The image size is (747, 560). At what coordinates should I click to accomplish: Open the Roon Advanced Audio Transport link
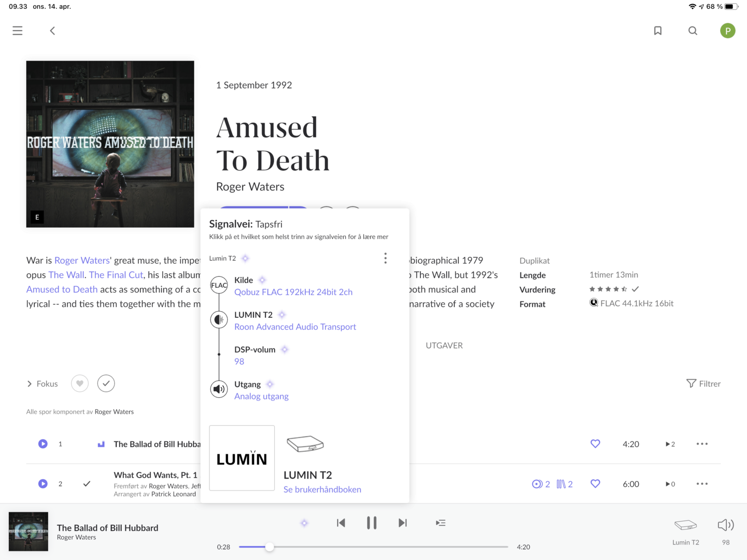[295, 327]
